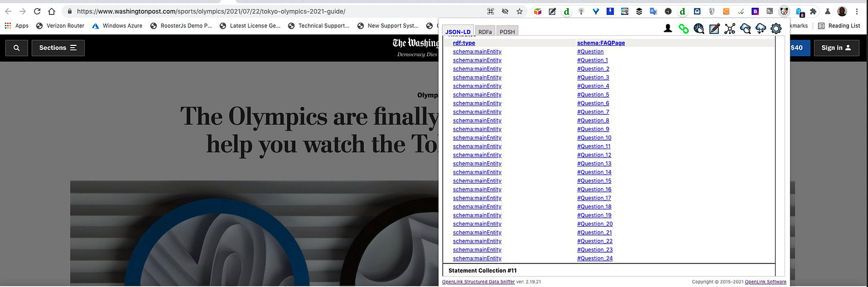Open Sniffer settings gear icon
The height and width of the screenshot is (287, 868).
point(776,28)
